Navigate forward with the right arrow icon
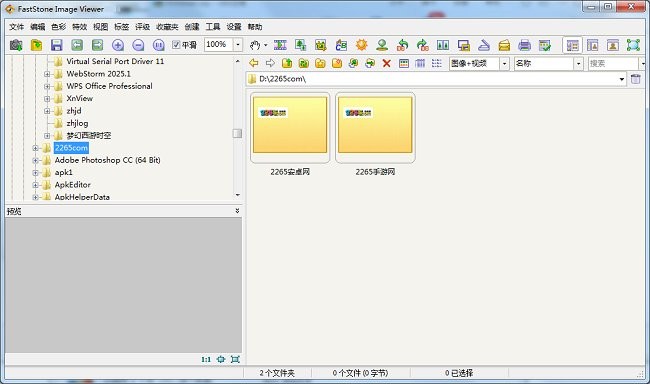Image resolution: width=650 pixels, height=384 pixels. [270, 63]
